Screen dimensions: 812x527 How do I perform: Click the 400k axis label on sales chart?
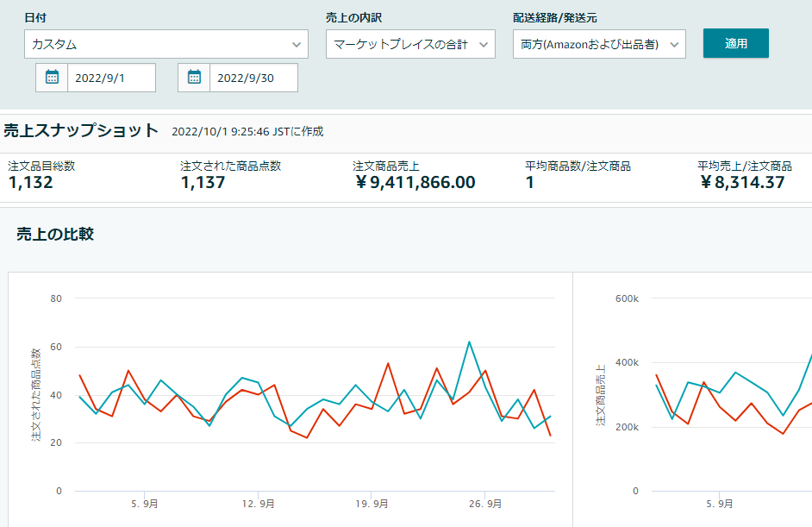(627, 363)
